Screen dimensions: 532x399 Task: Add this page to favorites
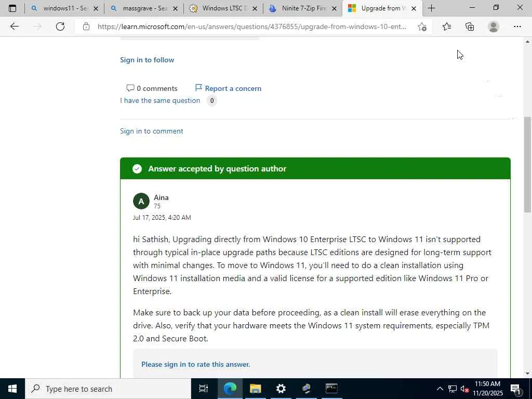point(422,26)
